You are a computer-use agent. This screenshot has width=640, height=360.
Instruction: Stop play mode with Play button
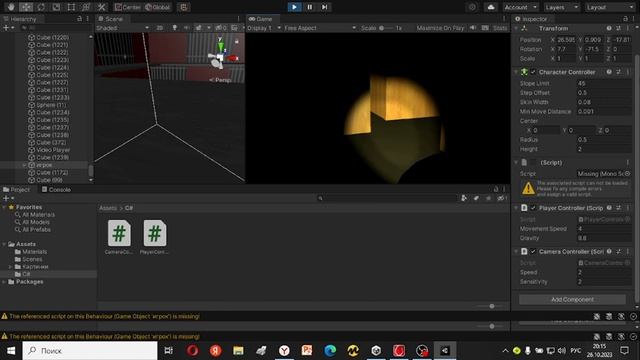coord(294,7)
